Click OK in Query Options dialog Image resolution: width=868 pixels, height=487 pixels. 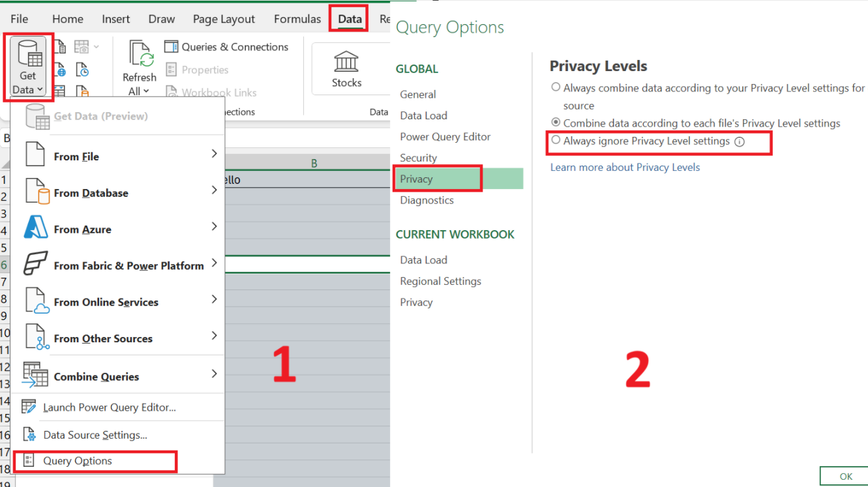pyautogui.click(x=846, y=477)
